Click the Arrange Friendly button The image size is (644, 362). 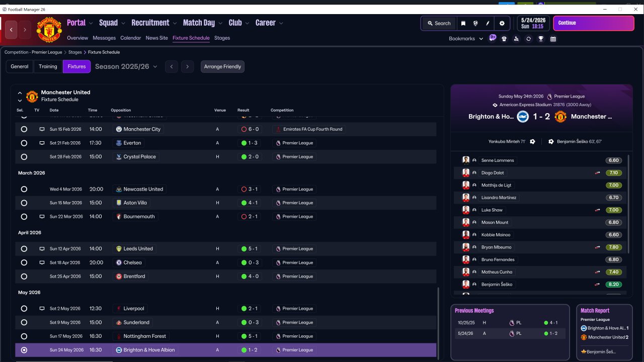coord(222,66)
